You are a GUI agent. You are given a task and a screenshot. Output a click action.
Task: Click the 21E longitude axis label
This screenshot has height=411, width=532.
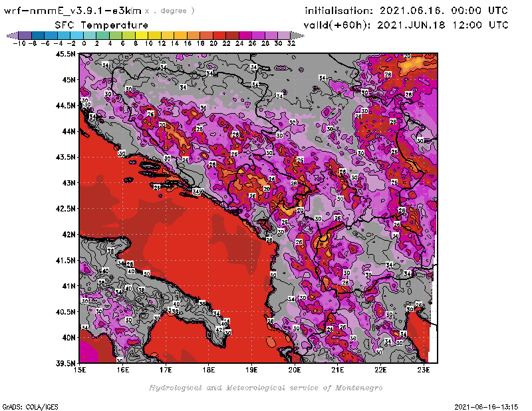(338, 370)
